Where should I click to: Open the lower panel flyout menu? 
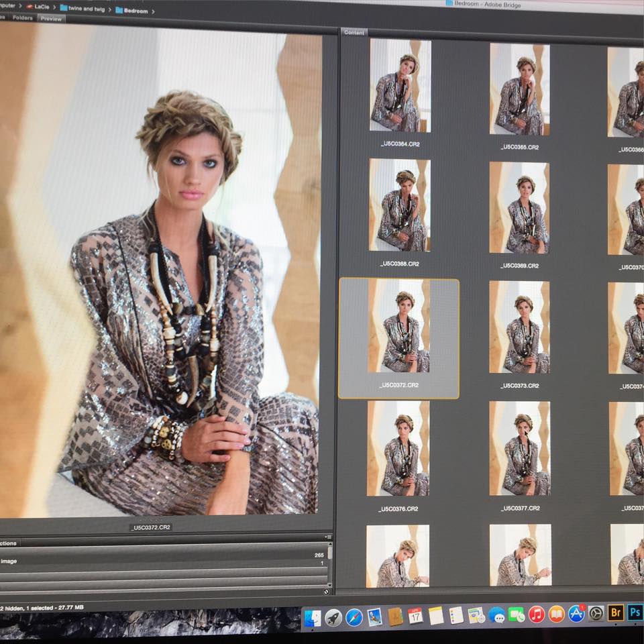328,537
